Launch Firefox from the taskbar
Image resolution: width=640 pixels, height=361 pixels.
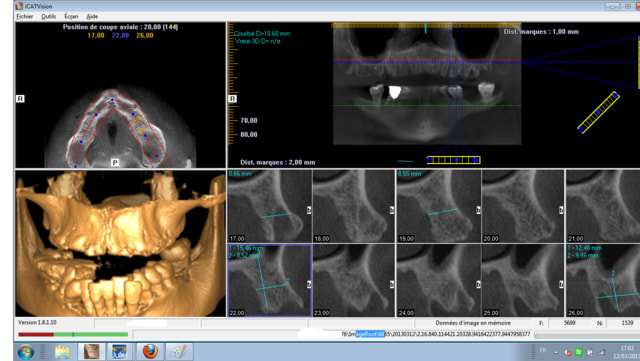150,352
